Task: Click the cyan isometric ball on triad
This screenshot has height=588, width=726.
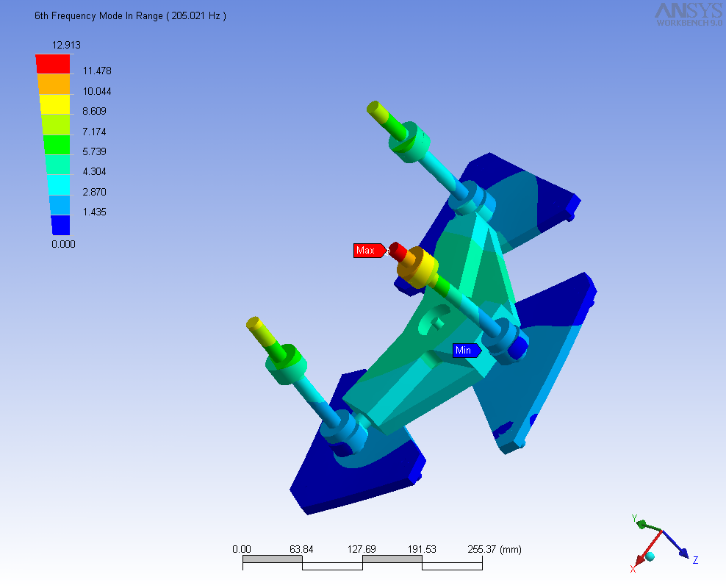Action: [x=650, y=556]
